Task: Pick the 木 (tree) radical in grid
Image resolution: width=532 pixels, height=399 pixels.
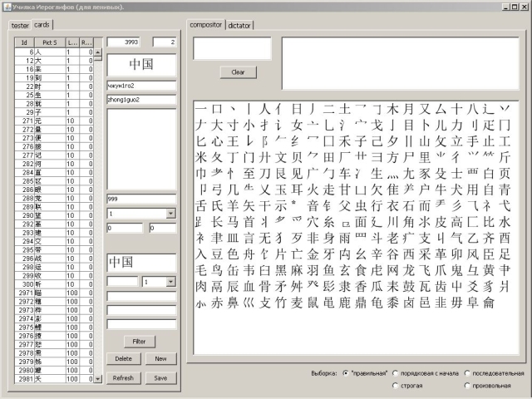Action: [392, 109]
